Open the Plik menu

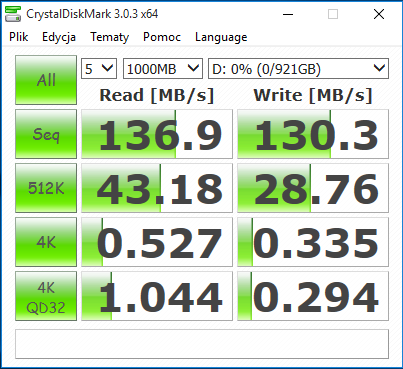coord(19,37)
